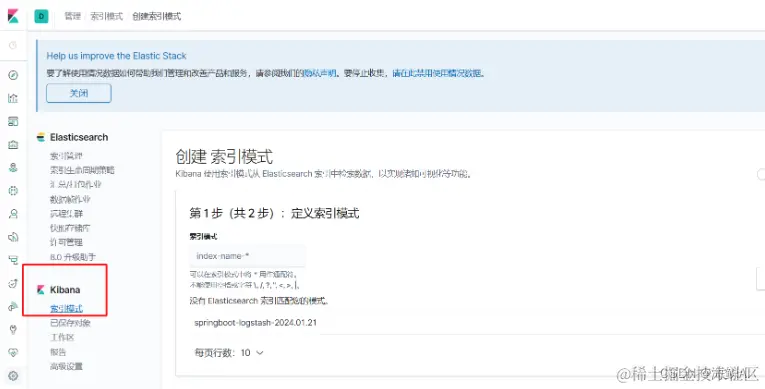Open Discover compass icon in sidebar

click(13, 75)
